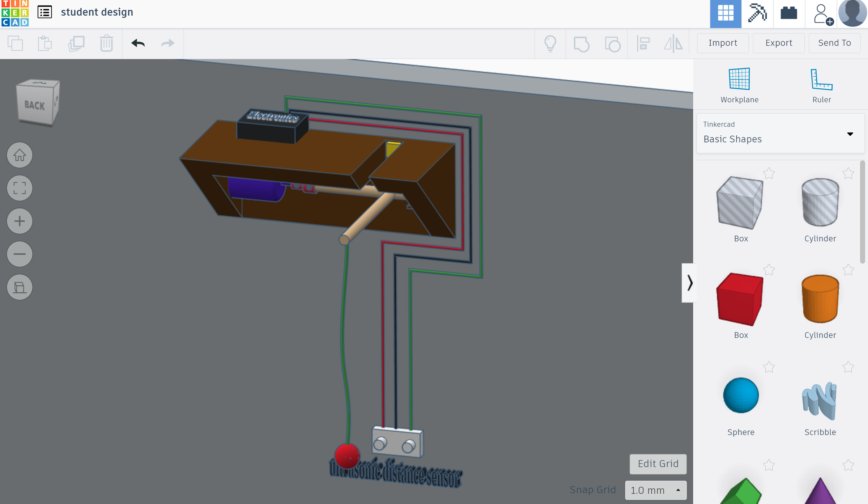Click the Export button
868x504 pixels.
(x=778, y=43)
